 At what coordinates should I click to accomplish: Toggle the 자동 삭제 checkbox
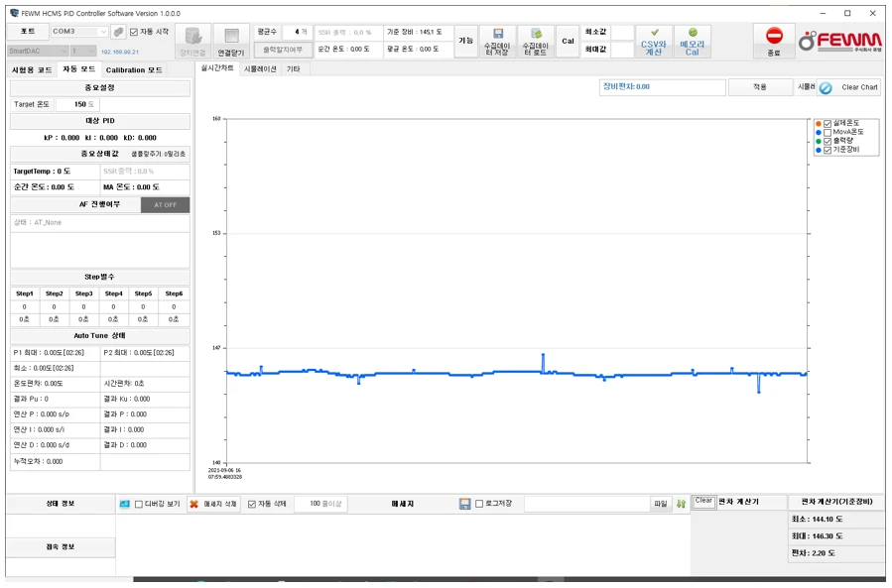(251, 505)
